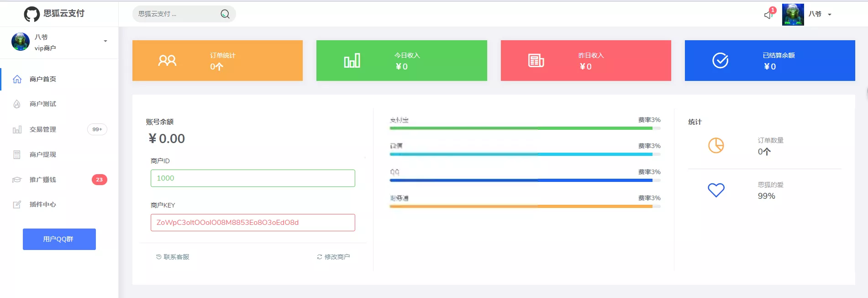The image size is (868, 298).
Task: Click the top-right user avatar
Action: [x=793, y=15]
